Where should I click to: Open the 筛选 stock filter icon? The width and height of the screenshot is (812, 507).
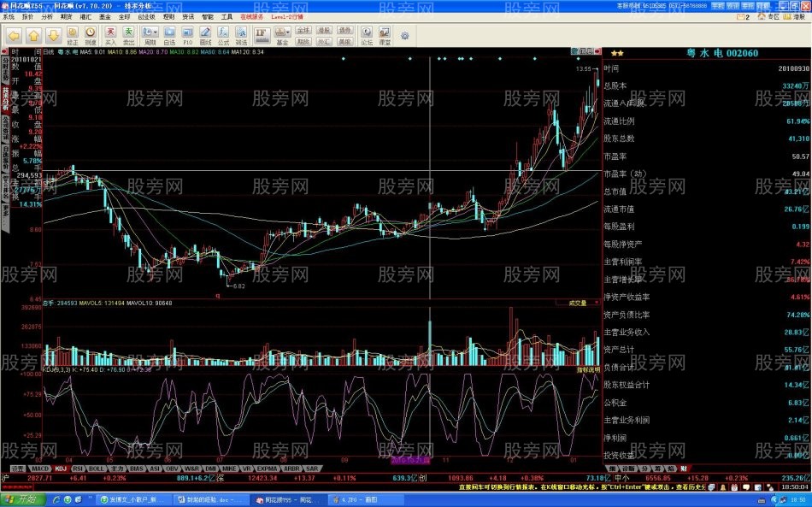241,36
